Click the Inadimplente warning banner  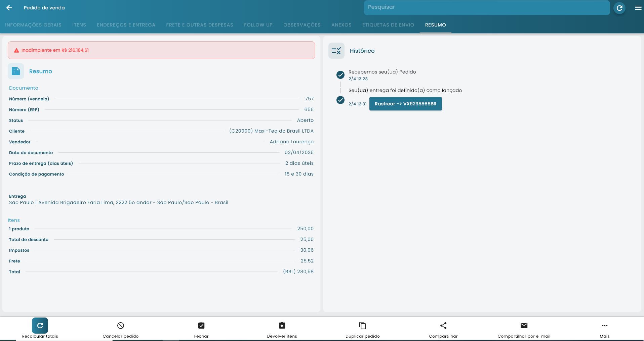point(161,50)
